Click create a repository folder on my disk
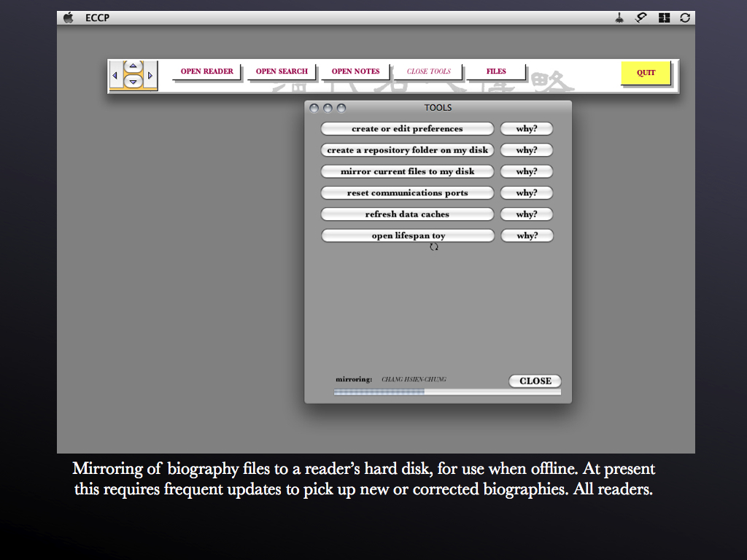Screen dimensions: 747x560 tap(407, 150)
